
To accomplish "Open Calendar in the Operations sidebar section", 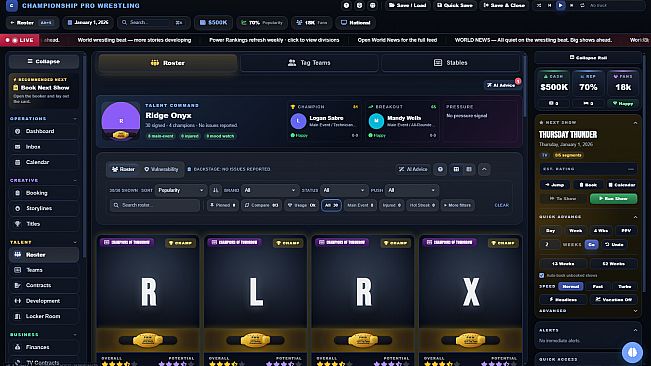I will pyautogui.click(x=44, y=162).
